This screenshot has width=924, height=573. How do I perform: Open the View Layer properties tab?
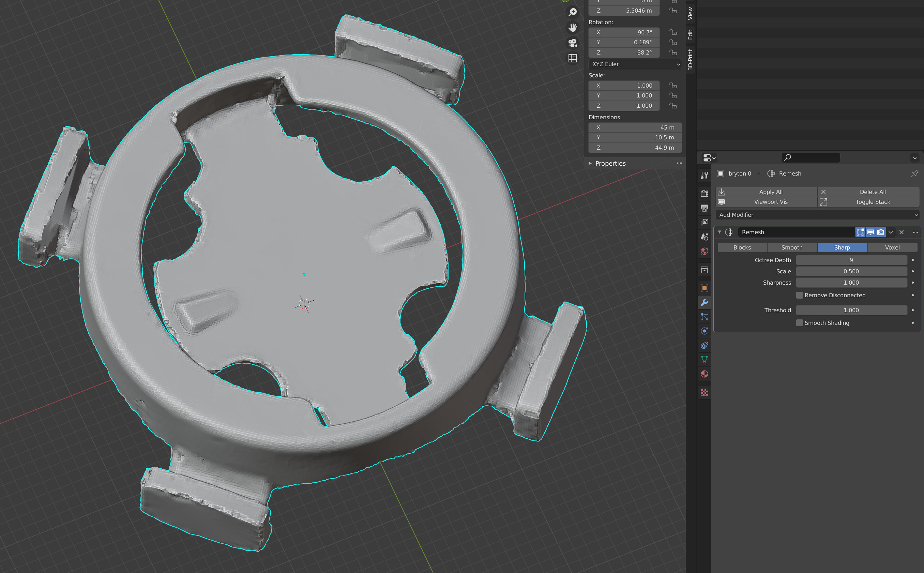coord(704,223)
